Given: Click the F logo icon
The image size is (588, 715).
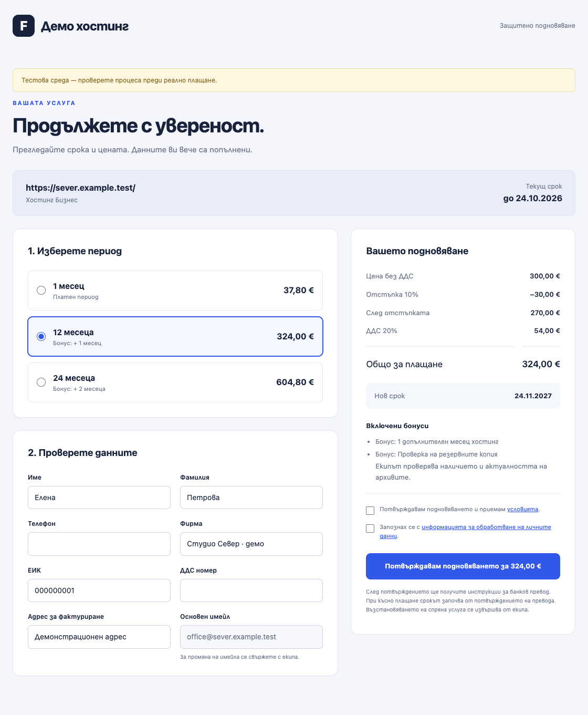Looking at the screenshot, I should click(x=24, y=26).
